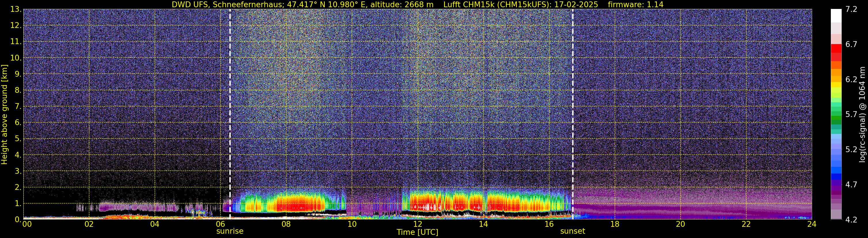Click the '22' time tick label
Viewport: 868px width, 238px height.
[x=746, y=224]
